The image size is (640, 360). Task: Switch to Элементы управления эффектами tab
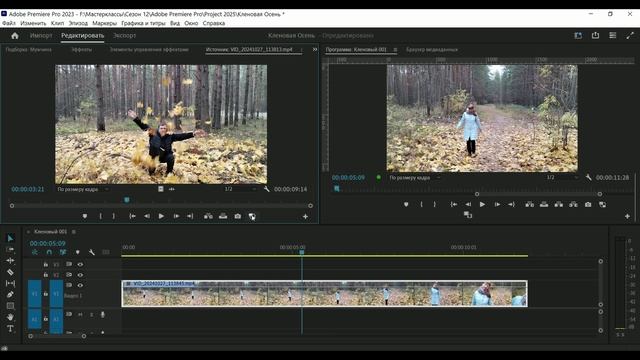tap(149, 50)
